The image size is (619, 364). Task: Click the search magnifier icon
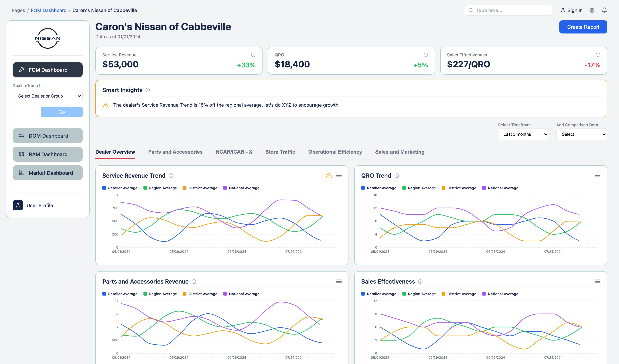click(x=471, y=10)
